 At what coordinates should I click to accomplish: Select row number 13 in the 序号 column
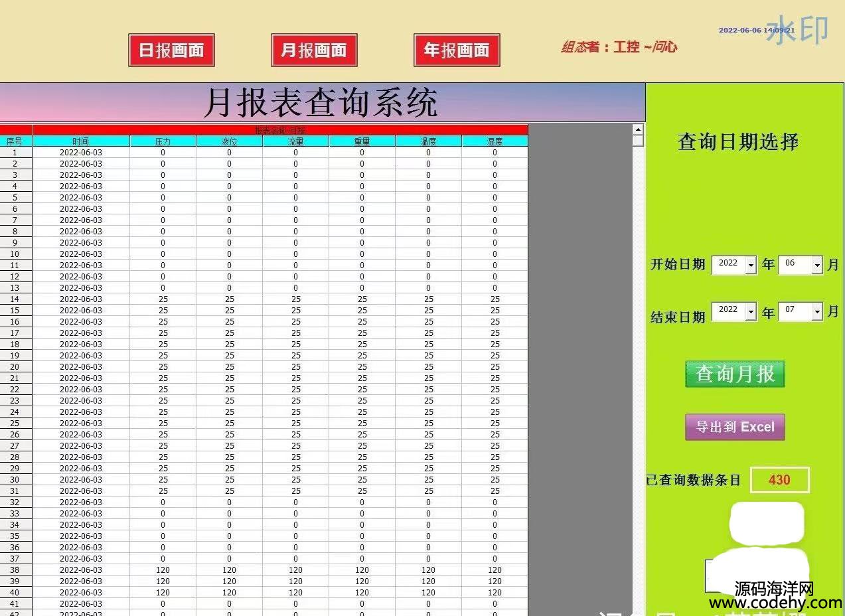pyautogui.click(x=16, y=288)
